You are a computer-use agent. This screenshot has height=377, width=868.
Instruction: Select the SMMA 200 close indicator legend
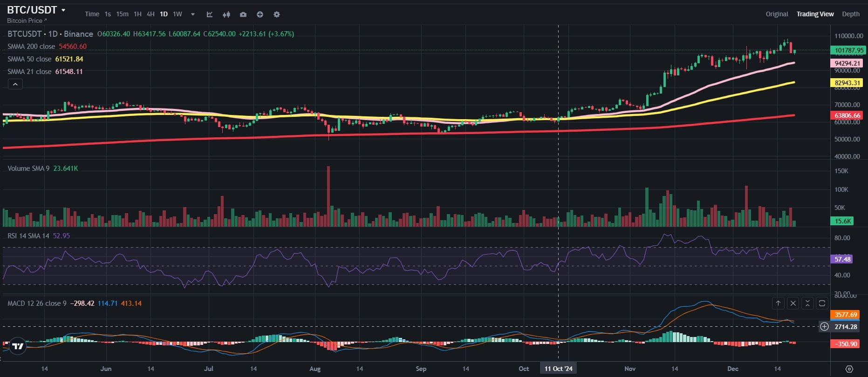[31, 47]
